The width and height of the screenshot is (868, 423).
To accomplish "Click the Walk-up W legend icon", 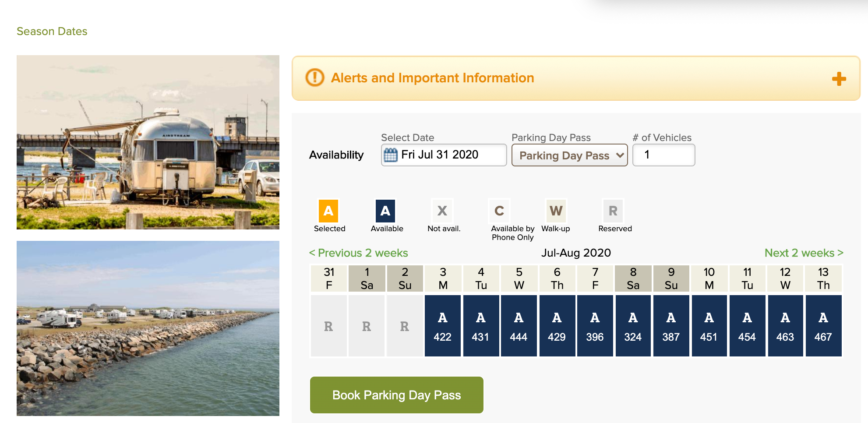I will [x=556, y=211].
